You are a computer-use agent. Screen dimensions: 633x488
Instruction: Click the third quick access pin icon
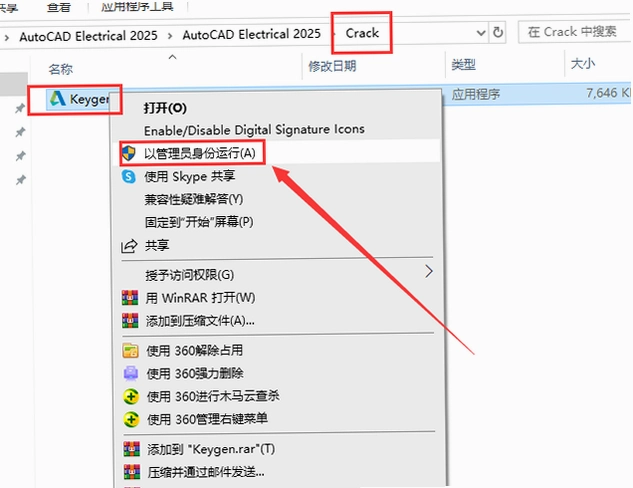click(20, 156)
